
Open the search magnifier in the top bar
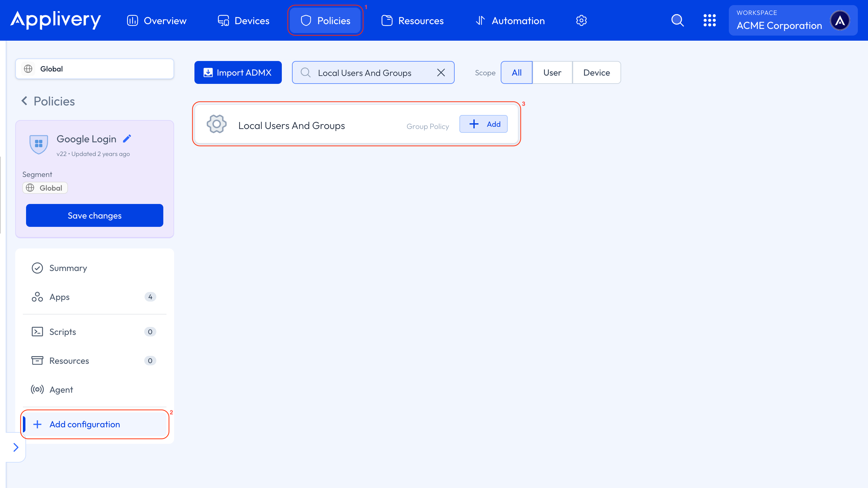[677, 20]
